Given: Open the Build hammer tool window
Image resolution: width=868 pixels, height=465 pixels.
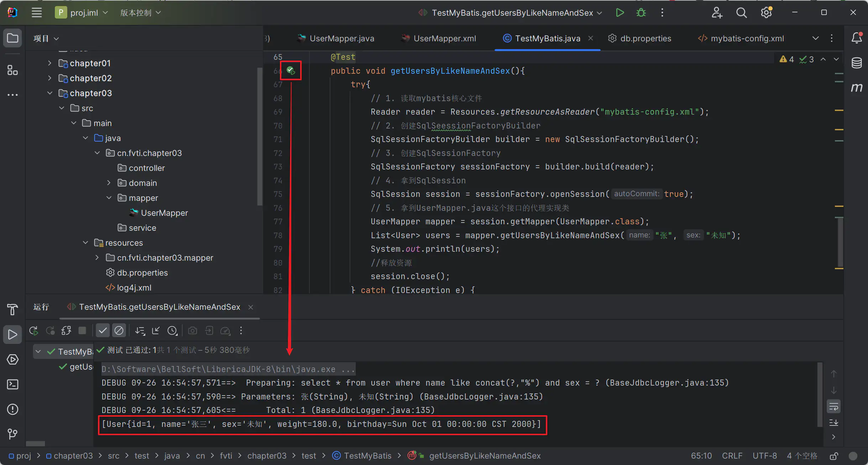Looking at the screenshot, I should 12,309.
